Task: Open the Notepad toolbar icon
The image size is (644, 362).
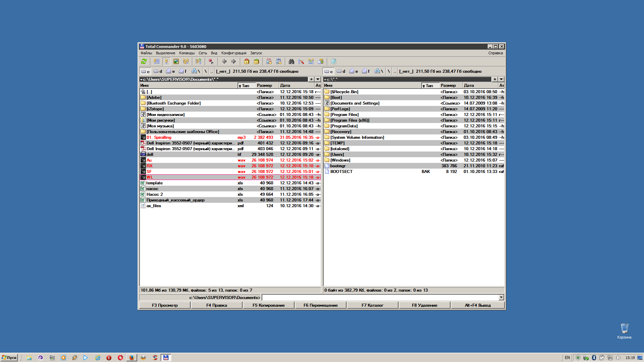Action: (333, 61)
